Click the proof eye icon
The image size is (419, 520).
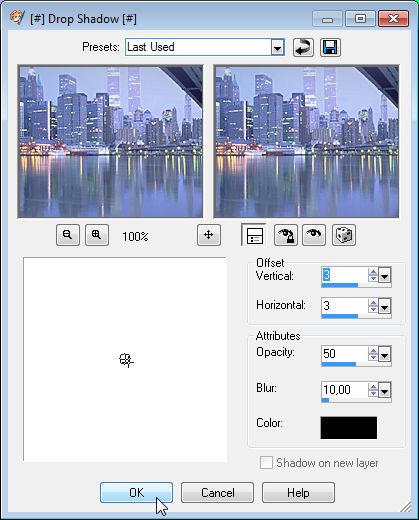pyautogui.click(x=314, y=235)
